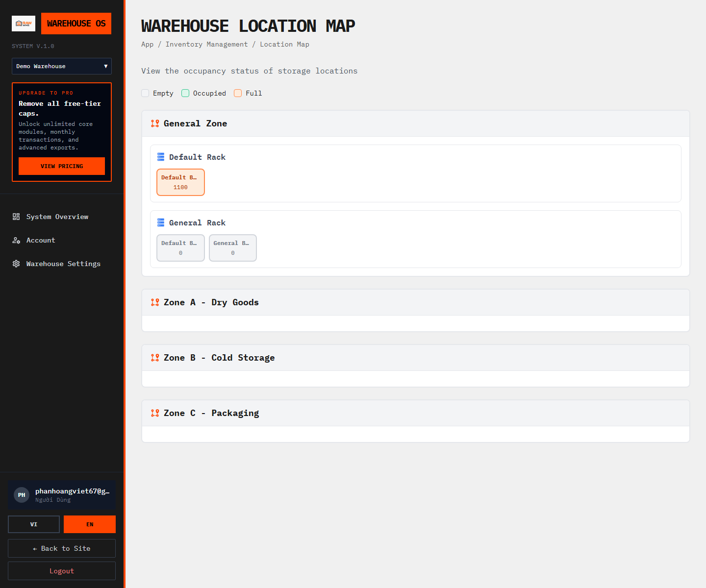The image size is (706, 588).
Task: Click the SYSTEM V.1.0 version label
Action: (x=33, y=46)
